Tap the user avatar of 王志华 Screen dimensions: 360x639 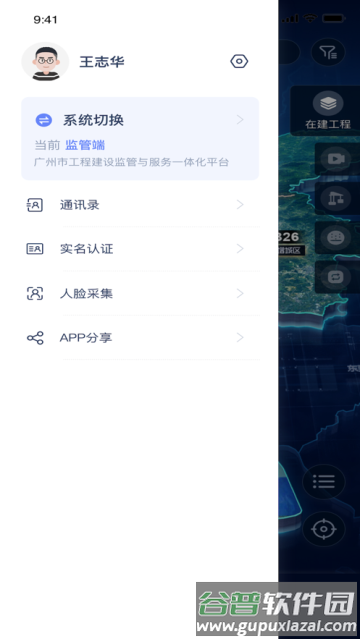[x=45, y=62]
